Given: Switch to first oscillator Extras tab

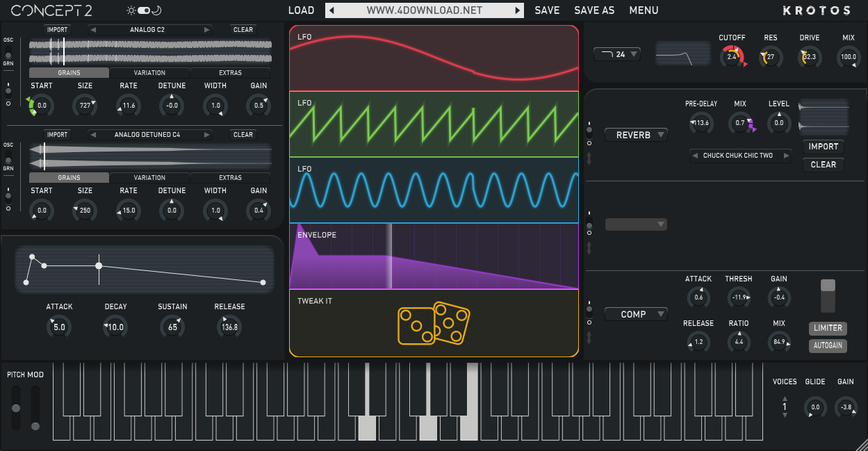Looking at the screenshot, I should coord(230,72).
